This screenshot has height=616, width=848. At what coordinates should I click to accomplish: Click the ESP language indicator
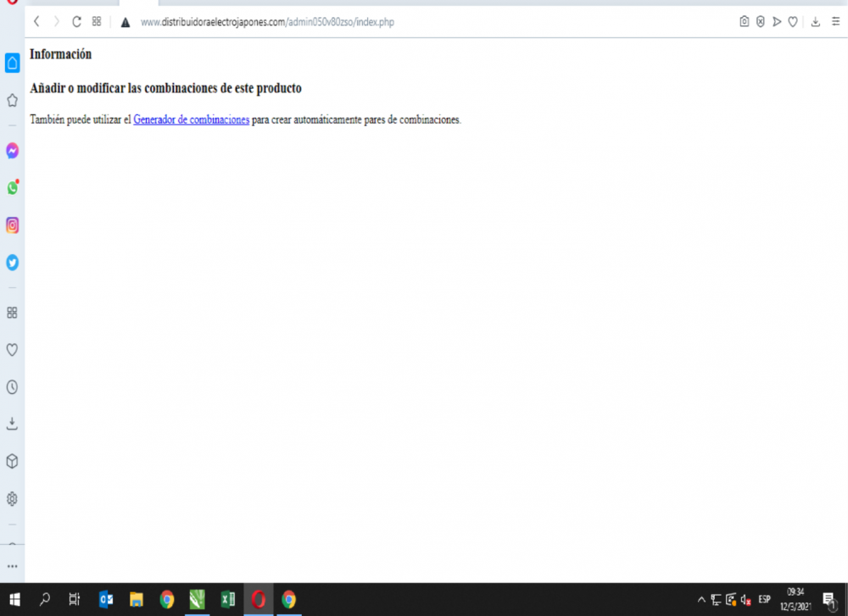(764, 599)
